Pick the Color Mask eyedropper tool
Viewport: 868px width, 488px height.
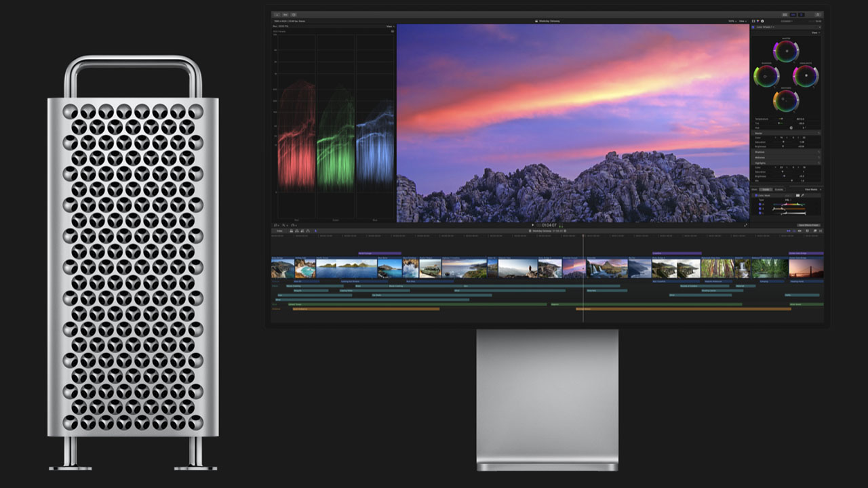coord(802,195)
